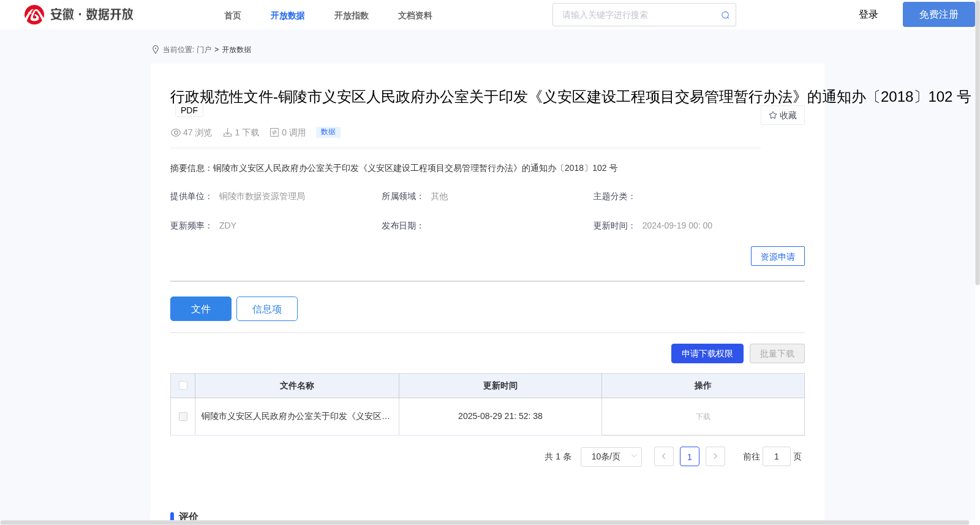Image resolution: width=980 pixels, height=525 pixels.
Task: Switch to the 文件 tab
Action: coord(201,309)
